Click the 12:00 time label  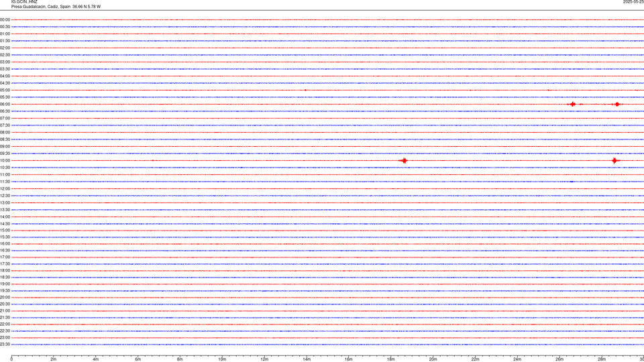coord(5,189)
